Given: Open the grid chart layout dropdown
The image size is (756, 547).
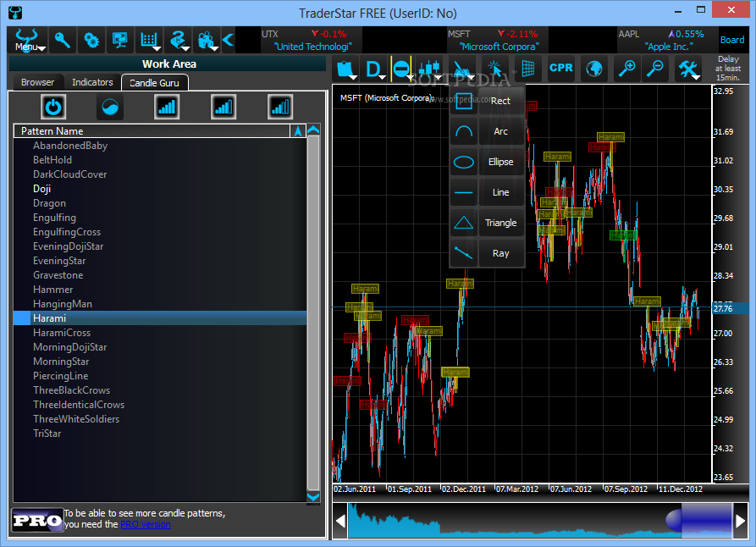Looking at the screenshot, I should click(149, 40).
